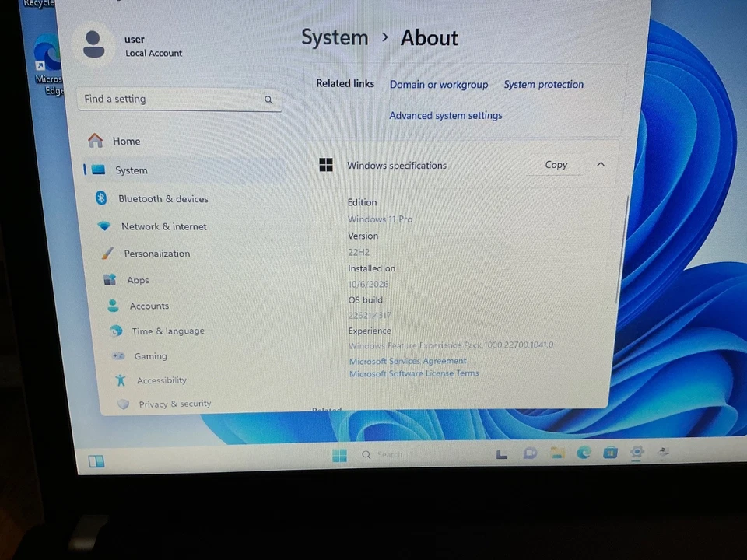Screen dimensions: 747x560
Task: Open the Apps settings section
Action: (138, 280)
